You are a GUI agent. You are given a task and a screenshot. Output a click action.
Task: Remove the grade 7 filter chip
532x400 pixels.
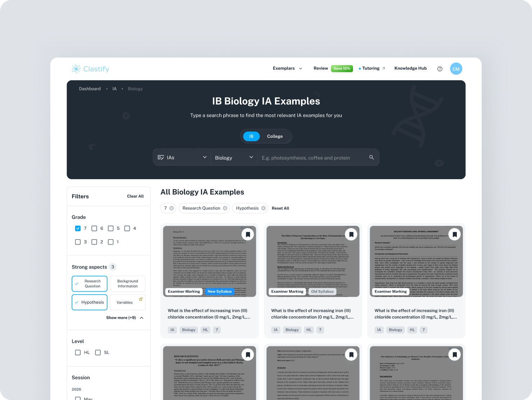point(171,208)
